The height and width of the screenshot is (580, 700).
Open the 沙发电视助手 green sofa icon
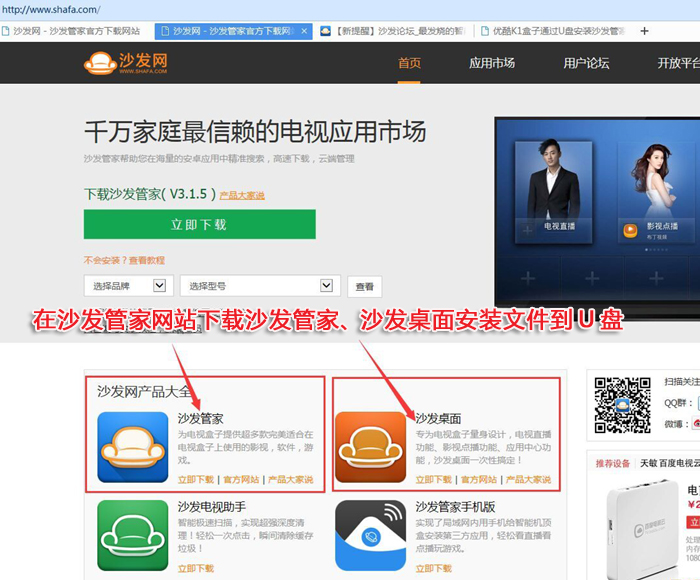coord(133,535)
